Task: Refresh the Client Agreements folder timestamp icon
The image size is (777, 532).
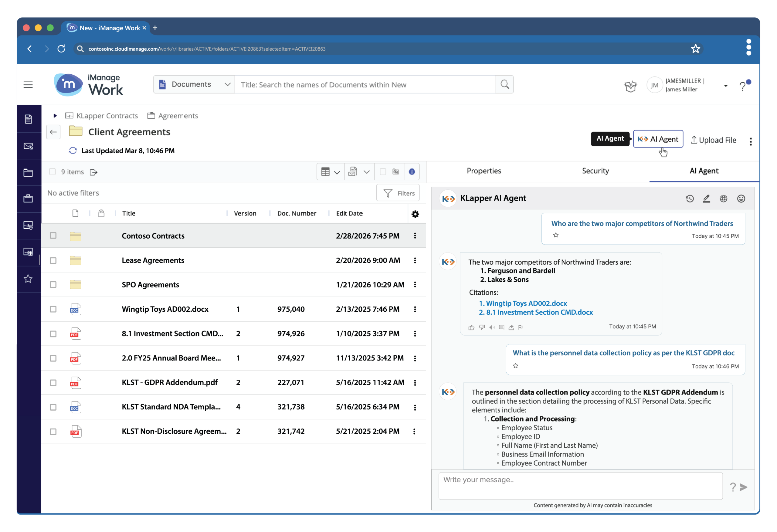Action: point(73,151)
